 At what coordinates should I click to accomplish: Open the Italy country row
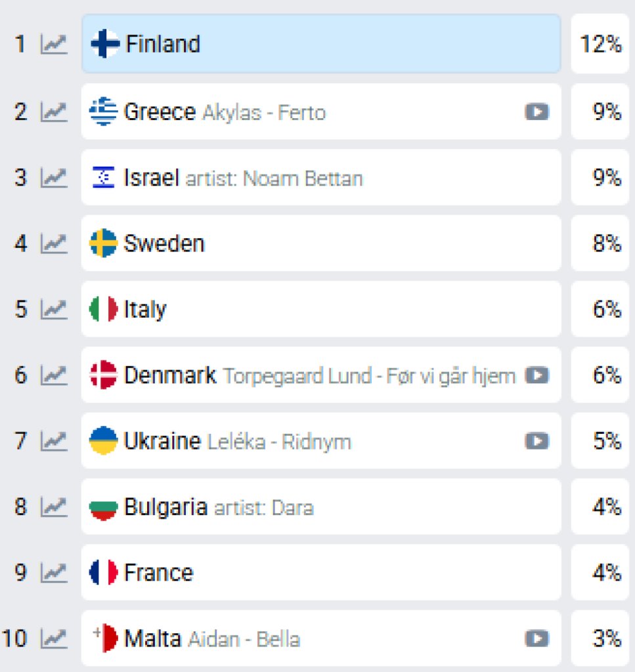pos(321,309)
